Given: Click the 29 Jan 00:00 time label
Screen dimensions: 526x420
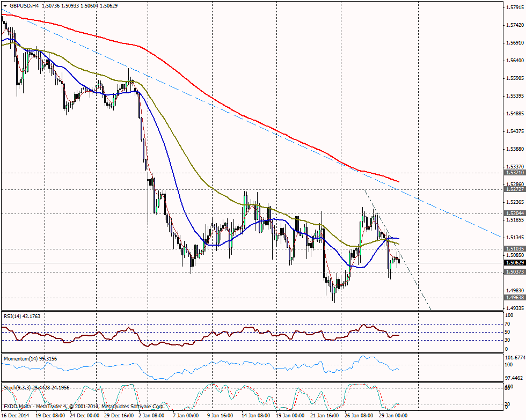Looking at the screenshot, I should coord(394,416).
